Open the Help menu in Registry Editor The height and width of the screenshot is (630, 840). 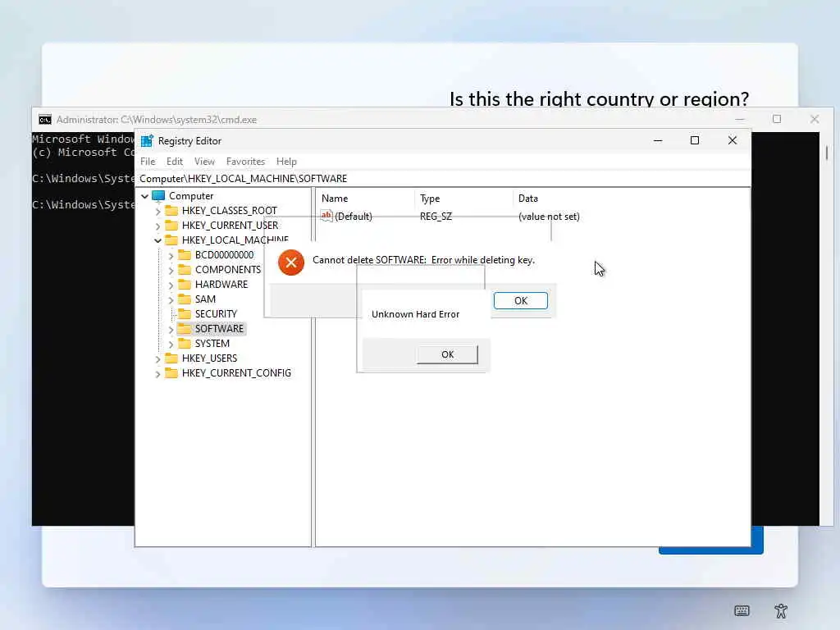coord(286,162)
